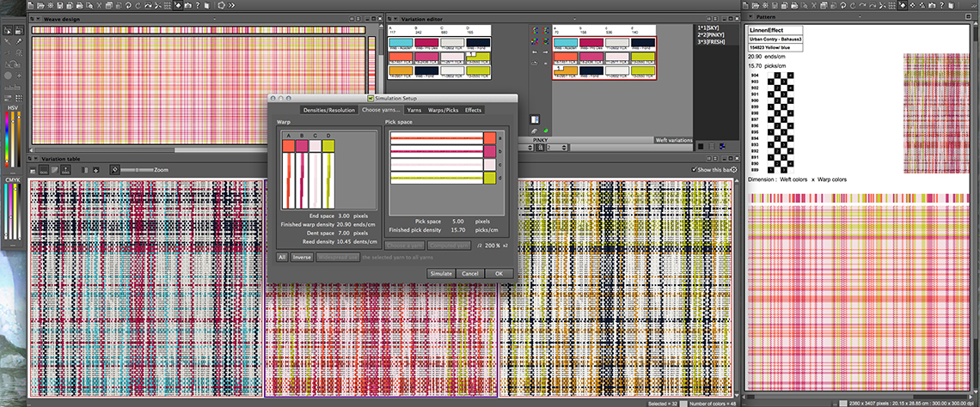Click OK in Simulation Setup
This screenshot has width=980, height=407.
click(x=499, y=273)
